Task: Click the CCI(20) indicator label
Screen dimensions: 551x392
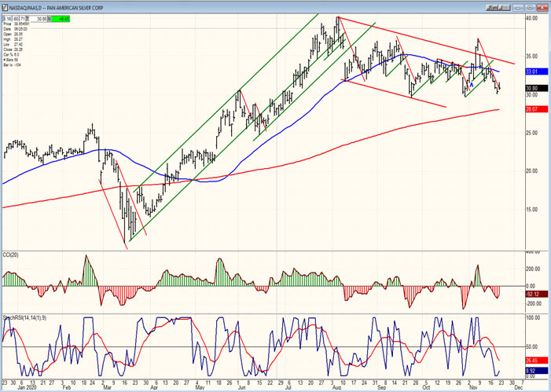Action: point(12,256)
